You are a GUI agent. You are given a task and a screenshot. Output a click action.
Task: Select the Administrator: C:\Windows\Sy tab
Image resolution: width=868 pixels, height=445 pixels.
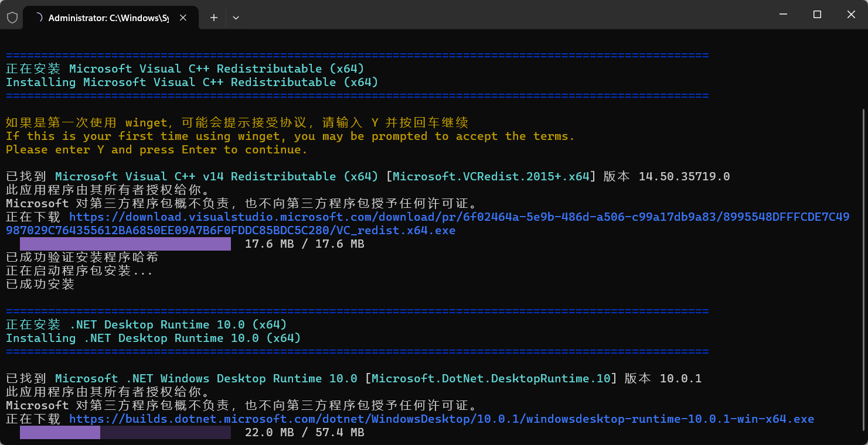111,18
